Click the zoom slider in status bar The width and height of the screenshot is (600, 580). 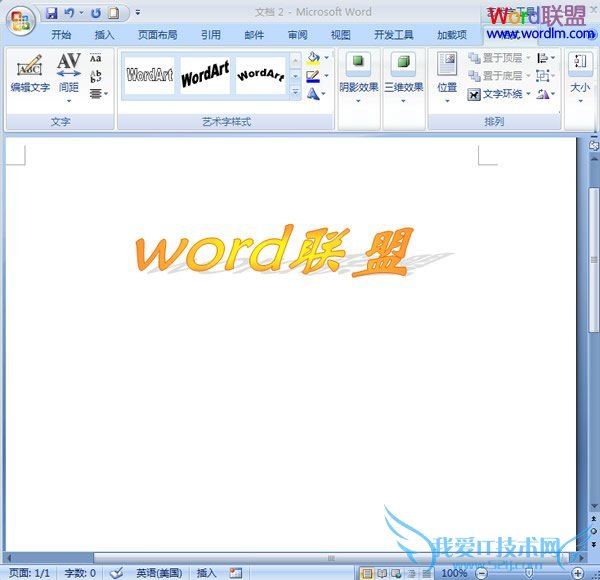pyautogui.click(x=528, y=573)
